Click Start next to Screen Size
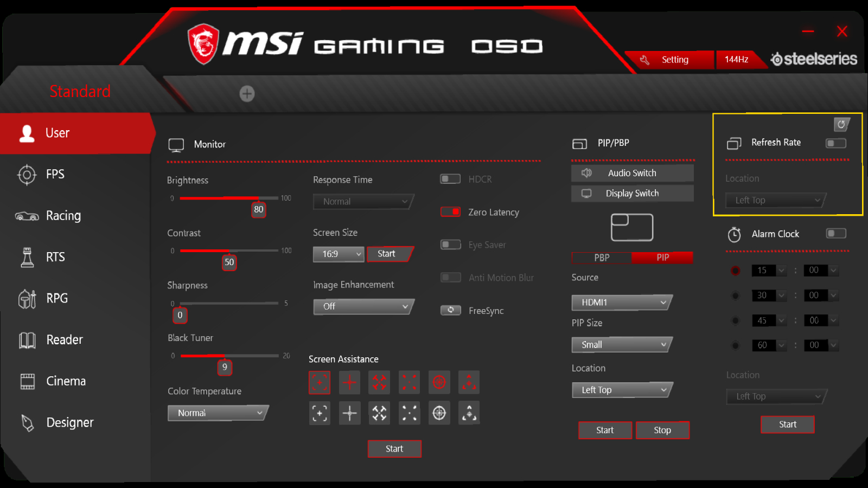 pyautogui.click(x=389, y=254)
